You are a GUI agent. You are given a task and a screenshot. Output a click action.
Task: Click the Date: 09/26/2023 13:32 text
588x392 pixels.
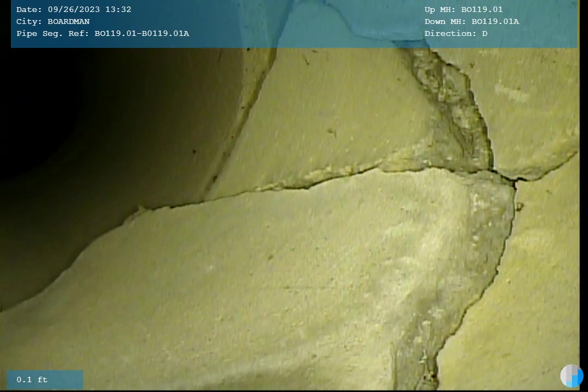[73, 9]
